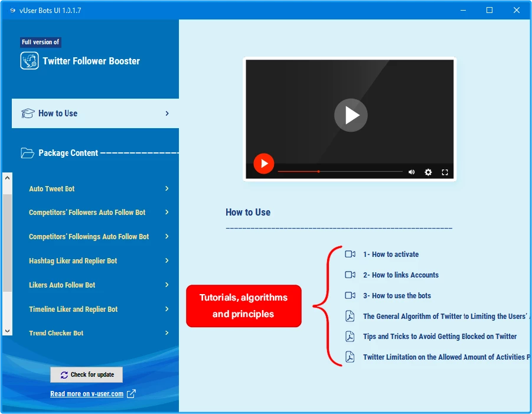Image resolution: width=532 pixels, height=414 pixels.
Task: Click the Package Content folder icon
Action: [x=28, y=153]
